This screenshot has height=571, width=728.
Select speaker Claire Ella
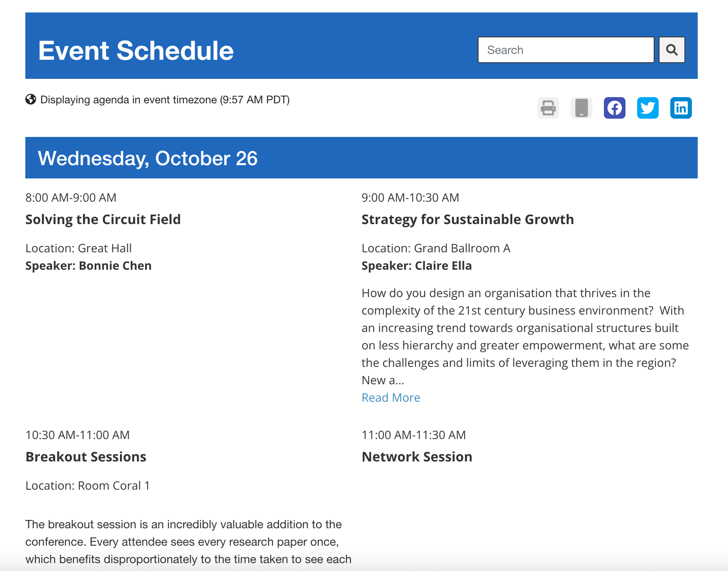416,265
